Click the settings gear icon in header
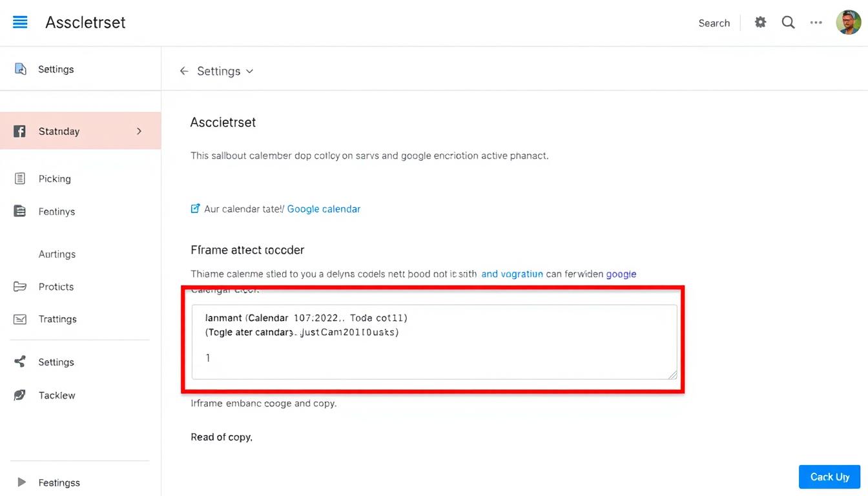868x496 pixels. pyautogui.click(x=761, y=23)
